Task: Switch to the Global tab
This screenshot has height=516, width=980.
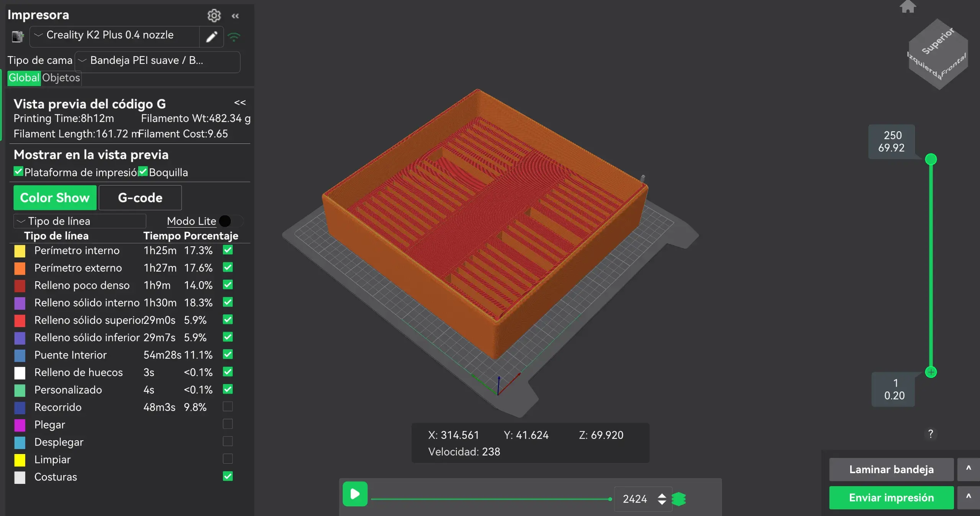Action: [24, 78]
